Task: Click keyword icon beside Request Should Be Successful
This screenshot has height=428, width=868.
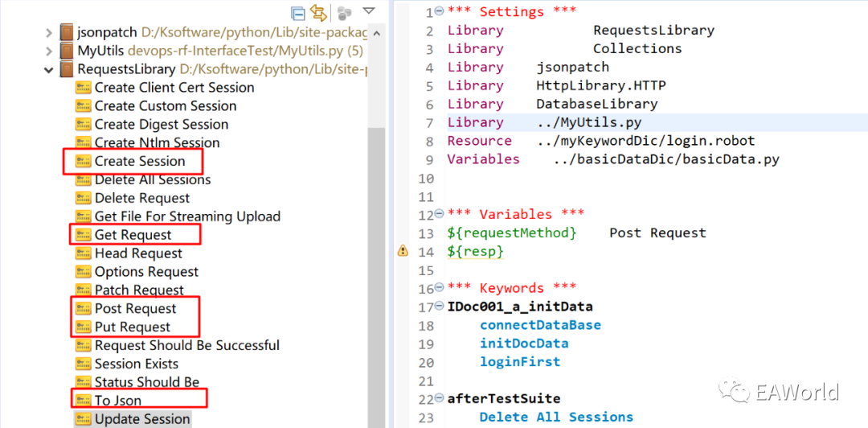Action: (83, 345)
